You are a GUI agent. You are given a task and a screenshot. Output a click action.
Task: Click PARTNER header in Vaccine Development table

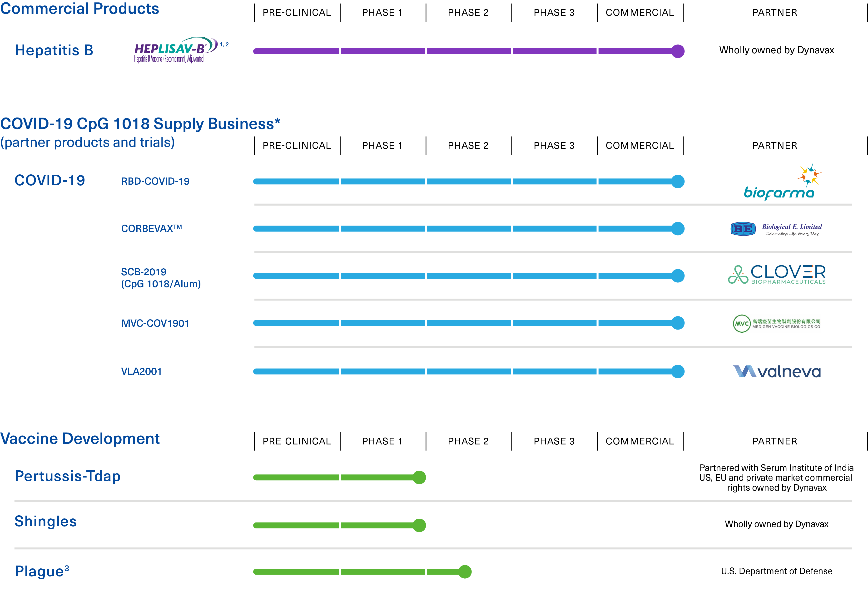pyautogui.click(x=775, y=441)
